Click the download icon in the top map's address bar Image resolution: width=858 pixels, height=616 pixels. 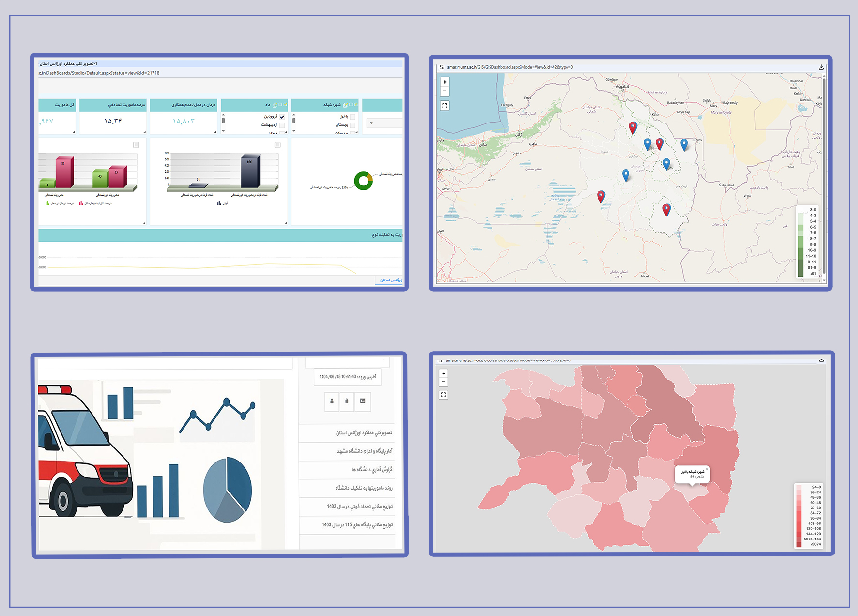tap(821, 67)
